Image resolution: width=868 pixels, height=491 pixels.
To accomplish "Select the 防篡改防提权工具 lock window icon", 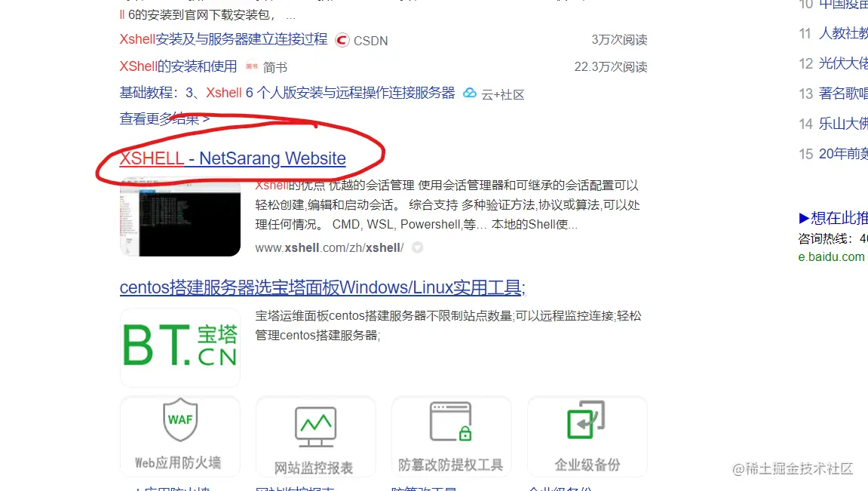I will click(451, 422).
